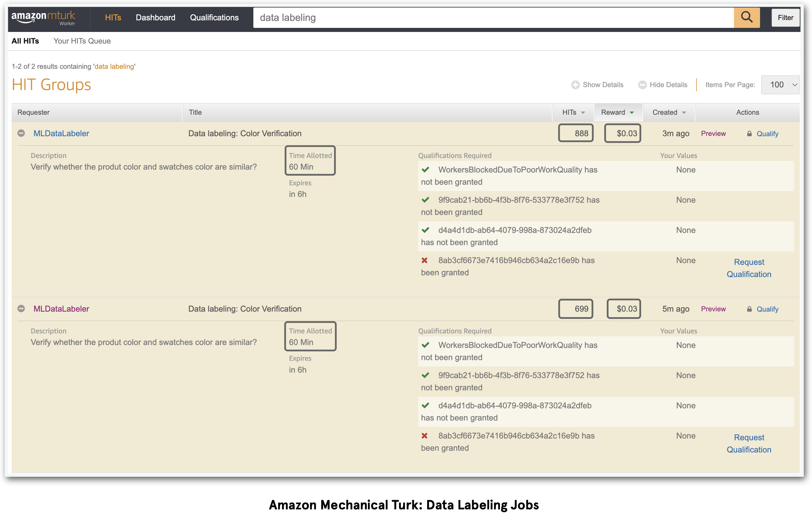
Task: Sort by Created column arrow
Action: pos(683,113)
